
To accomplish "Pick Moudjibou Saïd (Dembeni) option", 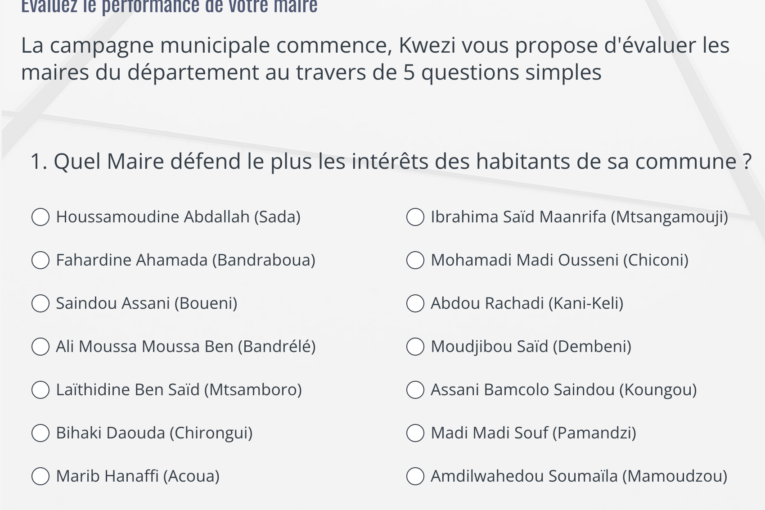I will tap(415, 347).
